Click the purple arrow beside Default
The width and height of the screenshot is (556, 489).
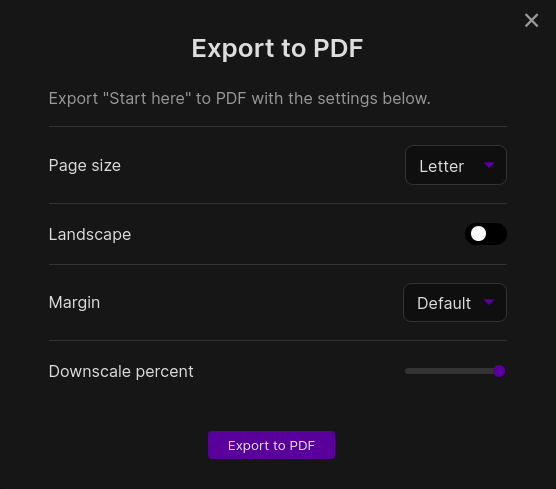(x=489, y=302)
